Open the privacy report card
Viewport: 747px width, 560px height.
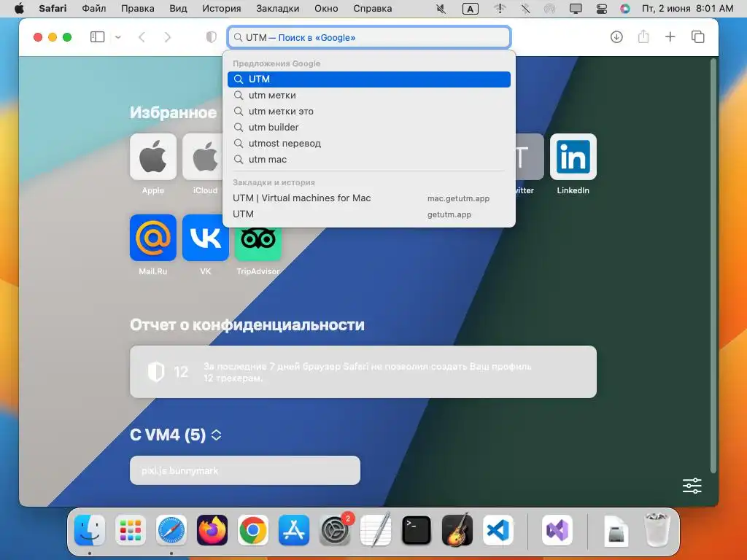[x=363, y=372]
